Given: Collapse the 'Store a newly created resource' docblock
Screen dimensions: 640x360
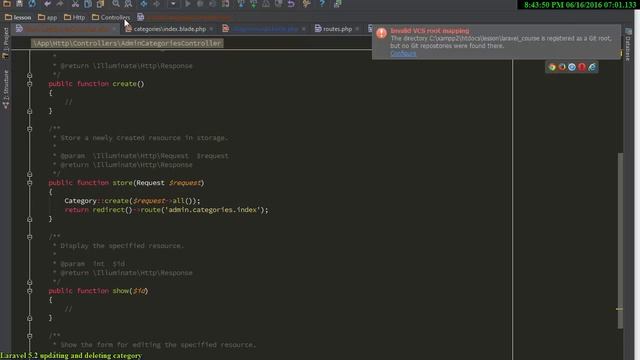Looking at the screenshot, I should pyautogui.click(x=29, y=129).
